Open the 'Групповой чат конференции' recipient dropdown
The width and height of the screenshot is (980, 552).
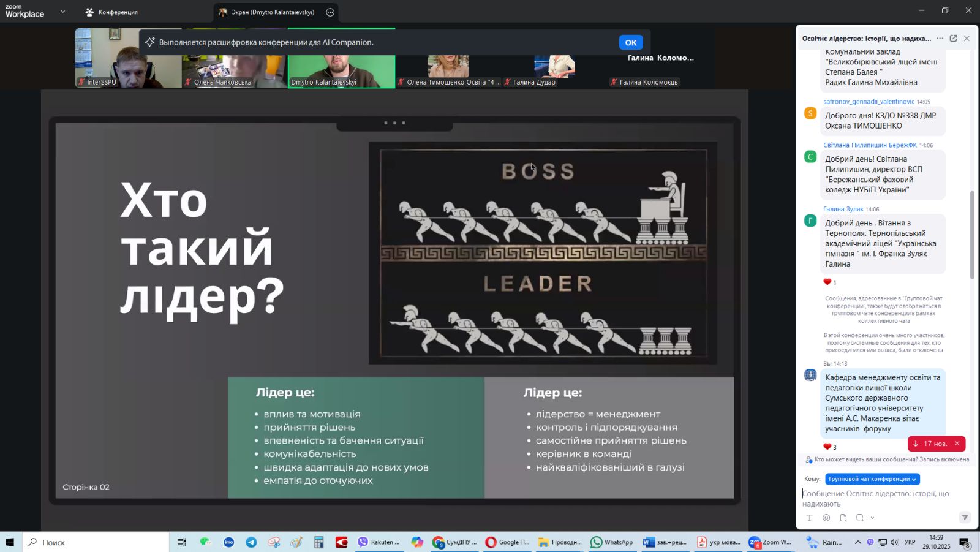(872, 479)
